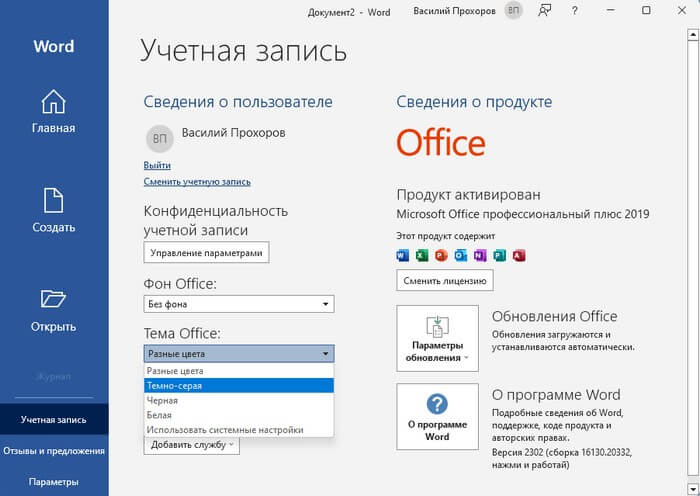700x496 pixels.
Task: Open the feedback icon in title bar
Action: pos(544,10)
